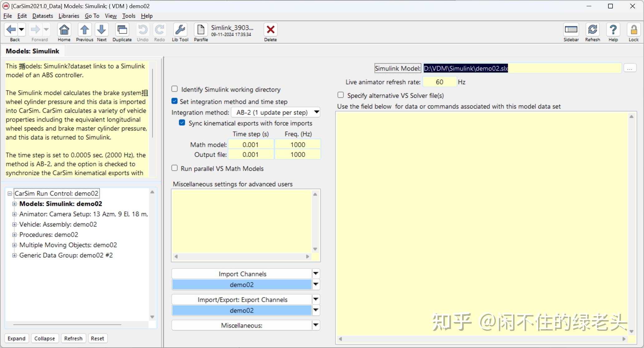Click the Lock padlock icon

[633, 30]
